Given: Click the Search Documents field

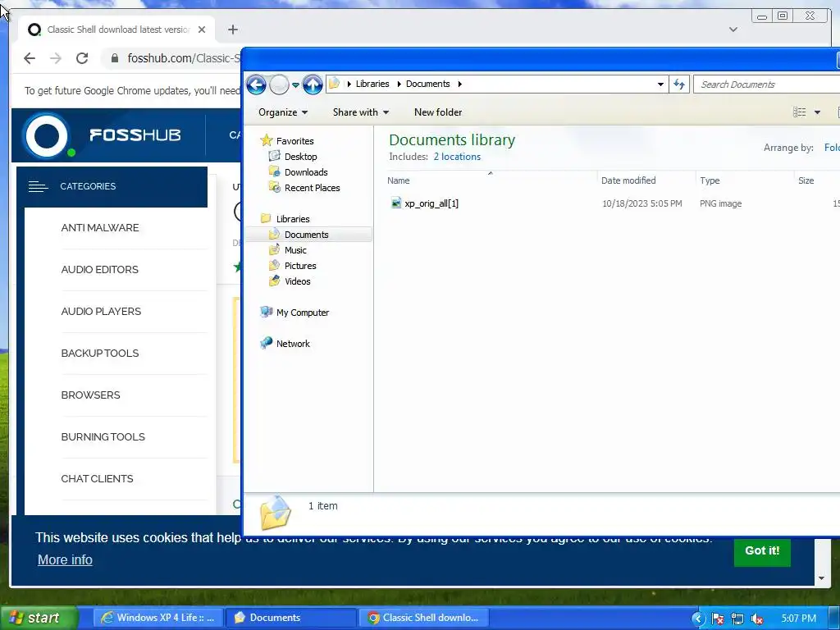Looking at the screenshot, I should (767, 84).
